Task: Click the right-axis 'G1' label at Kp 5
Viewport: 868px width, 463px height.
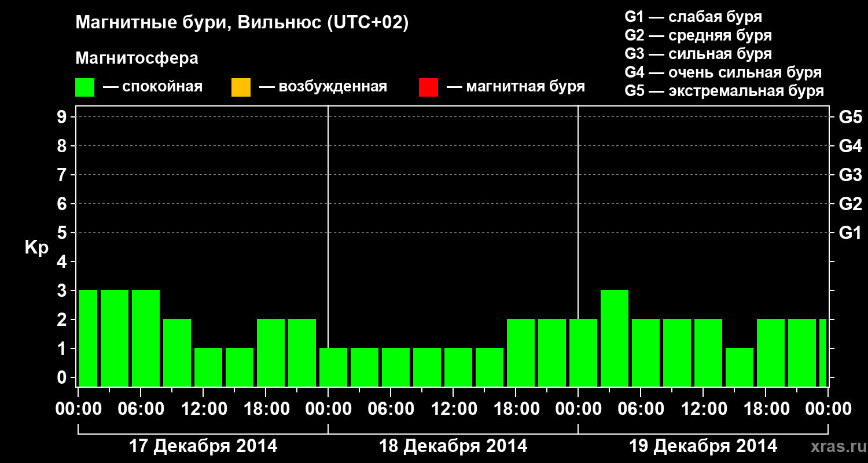Action: [850, 233]
